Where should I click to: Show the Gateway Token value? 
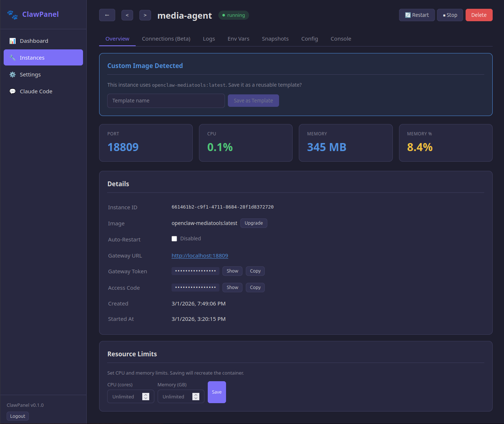pos(232,271)
